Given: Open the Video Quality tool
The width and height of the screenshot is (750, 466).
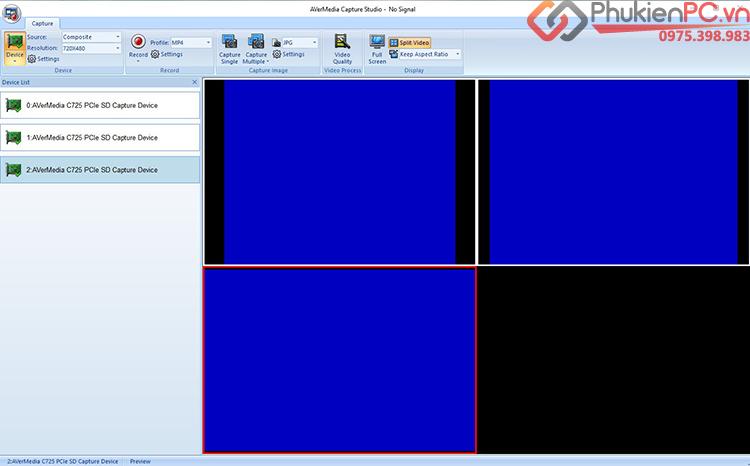Looking at the screenshot, I should (342, 49).
